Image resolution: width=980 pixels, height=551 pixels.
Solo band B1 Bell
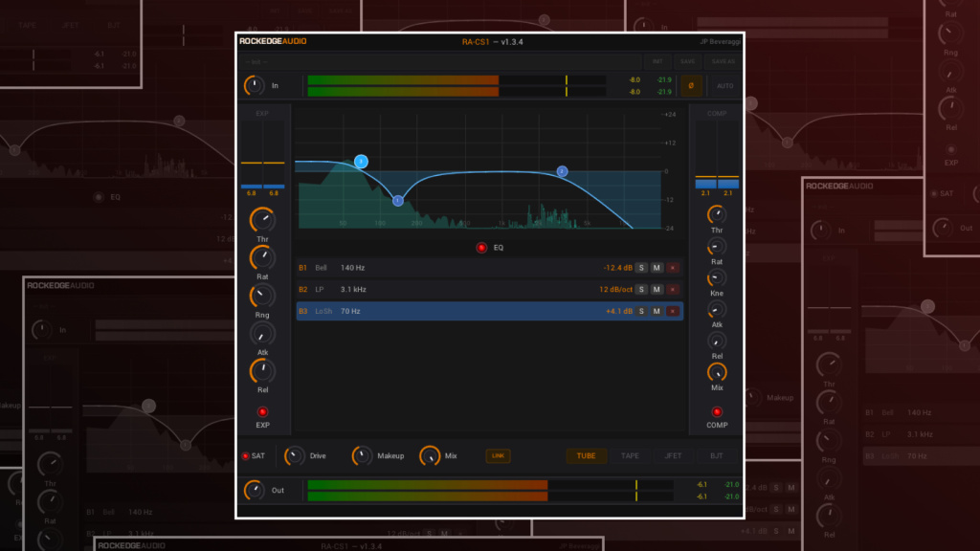click(x=641, y=268)
